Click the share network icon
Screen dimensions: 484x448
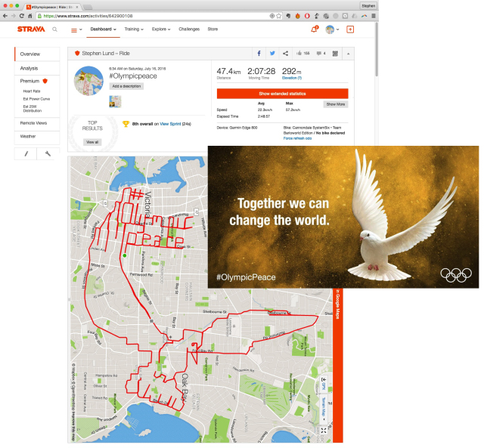[x=286, y=54]
